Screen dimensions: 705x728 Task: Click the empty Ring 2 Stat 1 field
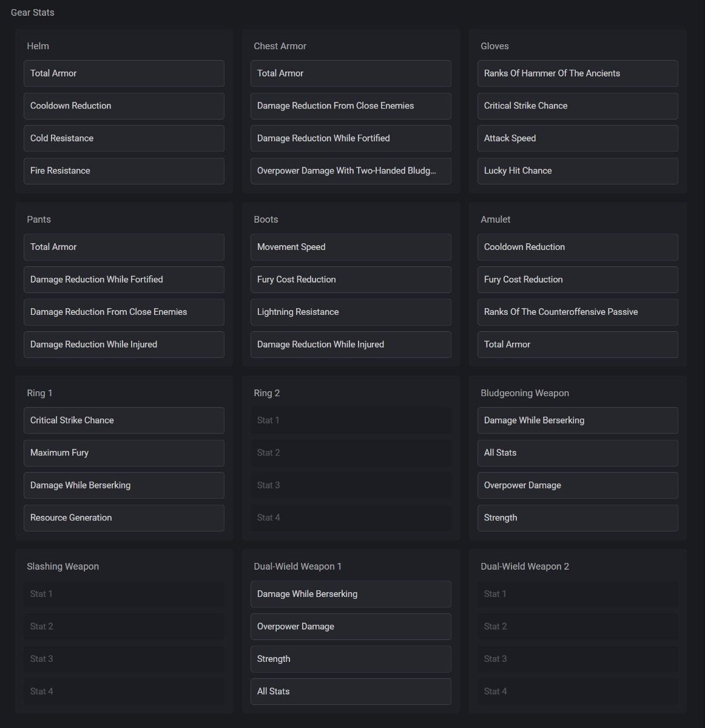[x=351, y=420]
